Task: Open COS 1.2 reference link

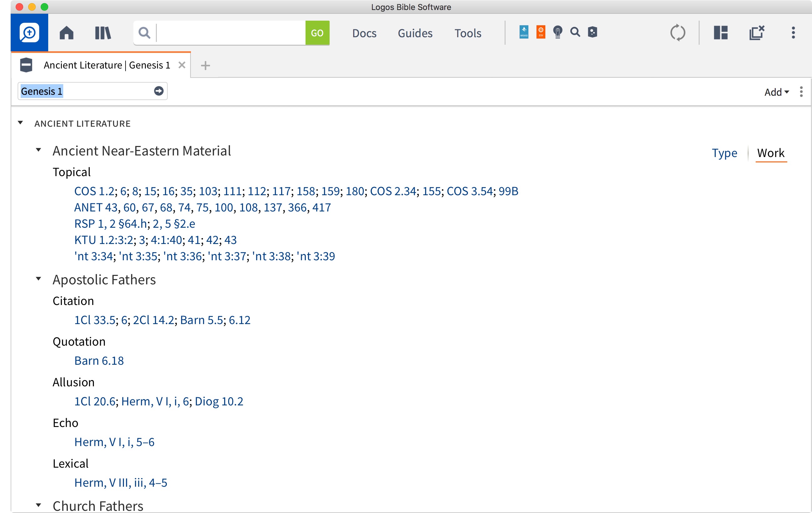Action: click(x=95, y=191)
